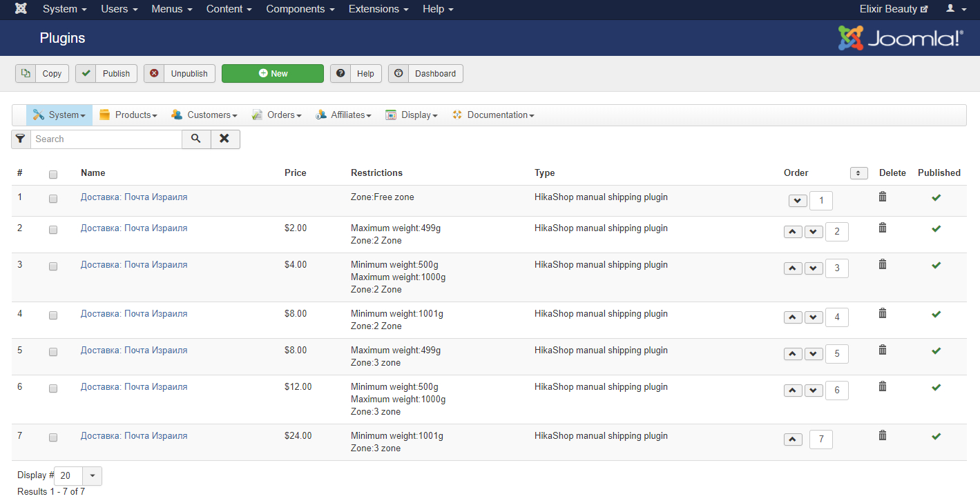Move row 4 up with the arrow
980x503 pixels.
click(x=793, y=317)
